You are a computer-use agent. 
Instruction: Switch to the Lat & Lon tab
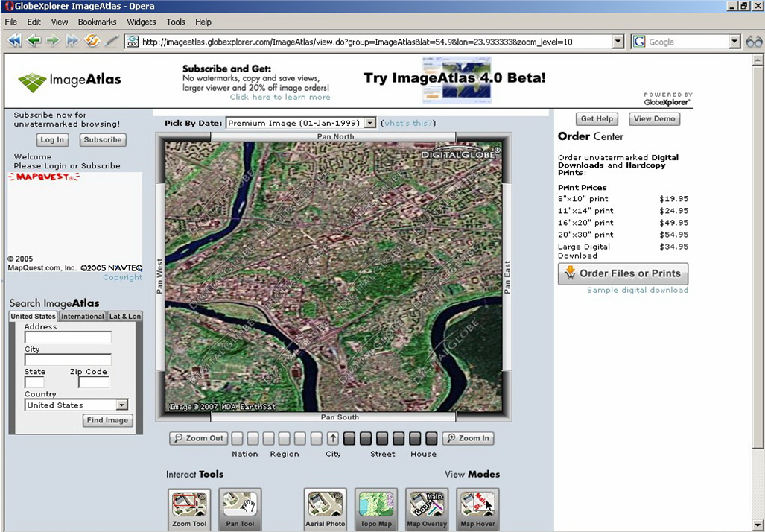[x=125, y=317]
